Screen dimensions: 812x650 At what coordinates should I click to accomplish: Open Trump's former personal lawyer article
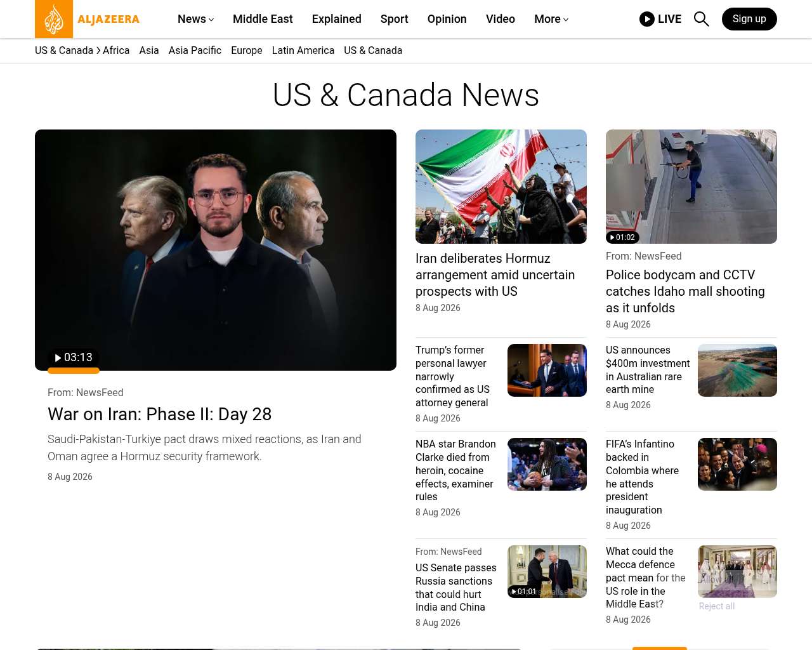[452, 376]
